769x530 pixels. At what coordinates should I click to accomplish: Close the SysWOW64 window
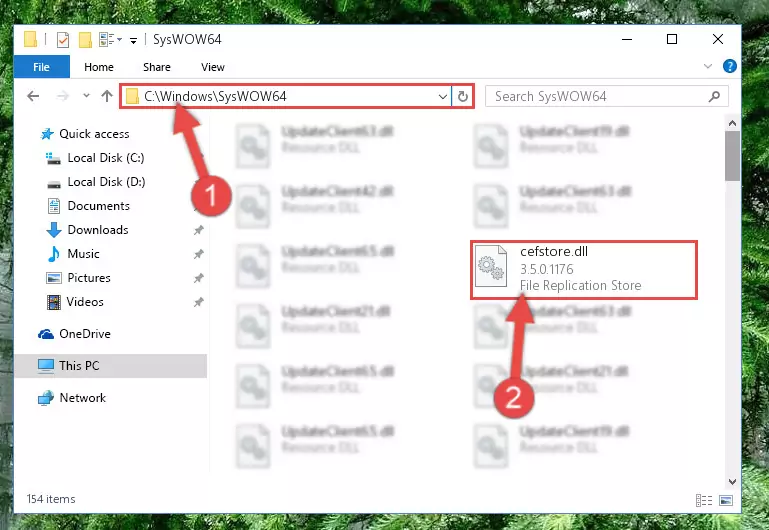(x=718, y=39)
